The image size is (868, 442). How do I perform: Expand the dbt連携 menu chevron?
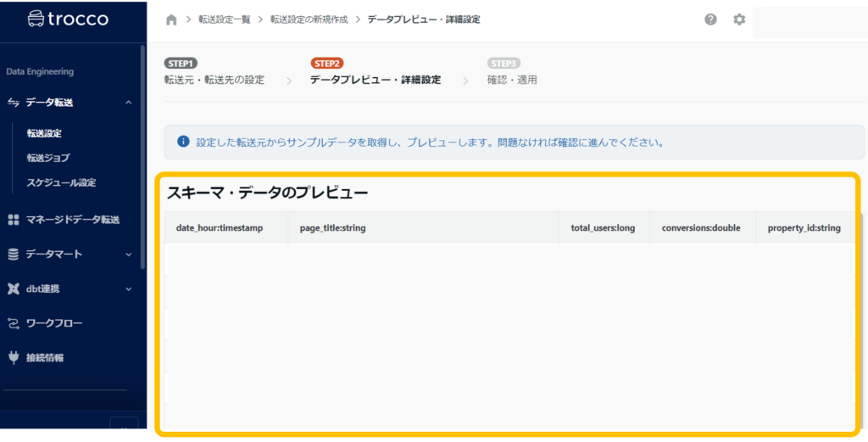pos(128,288)
